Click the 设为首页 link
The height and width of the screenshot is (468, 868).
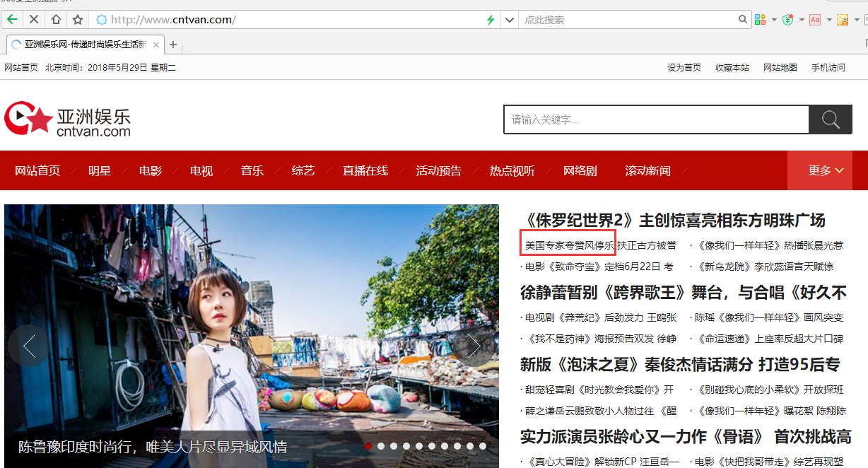684,67
